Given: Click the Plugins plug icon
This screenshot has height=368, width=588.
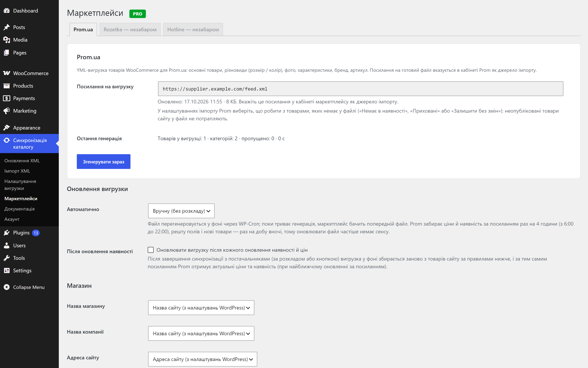Looking at the screenshot, I should (7, 233).
